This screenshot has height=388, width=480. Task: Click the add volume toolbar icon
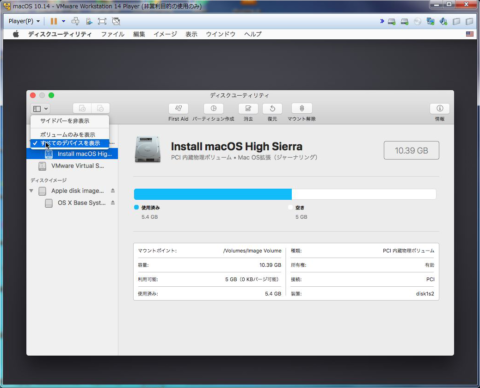[82, 108]
